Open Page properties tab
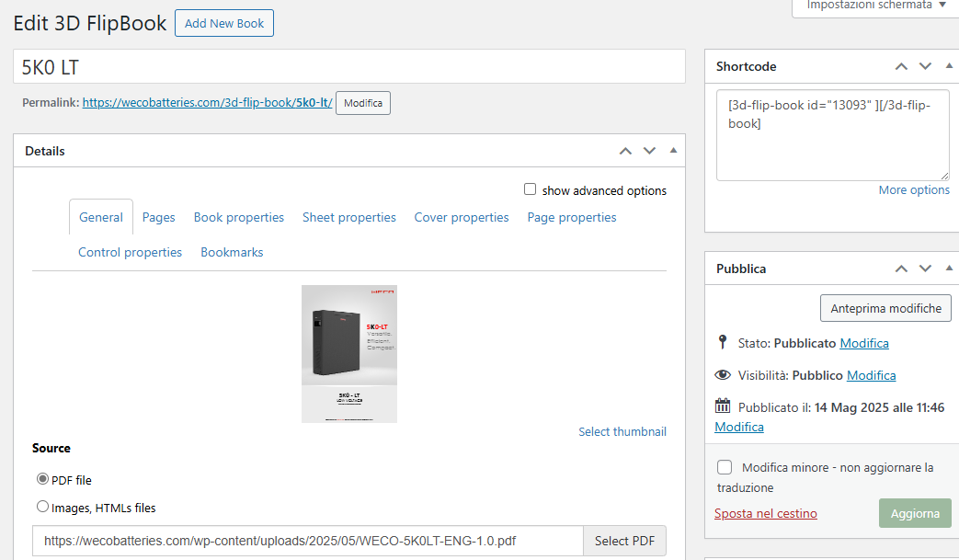This screenshot has height=560, width=959. tap(572, 218)
